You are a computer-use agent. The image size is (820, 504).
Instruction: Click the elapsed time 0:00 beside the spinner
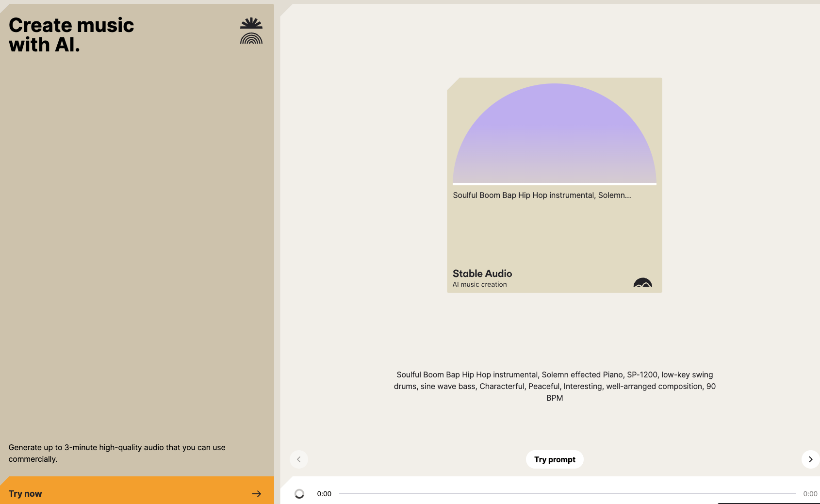tap(324, 494)
